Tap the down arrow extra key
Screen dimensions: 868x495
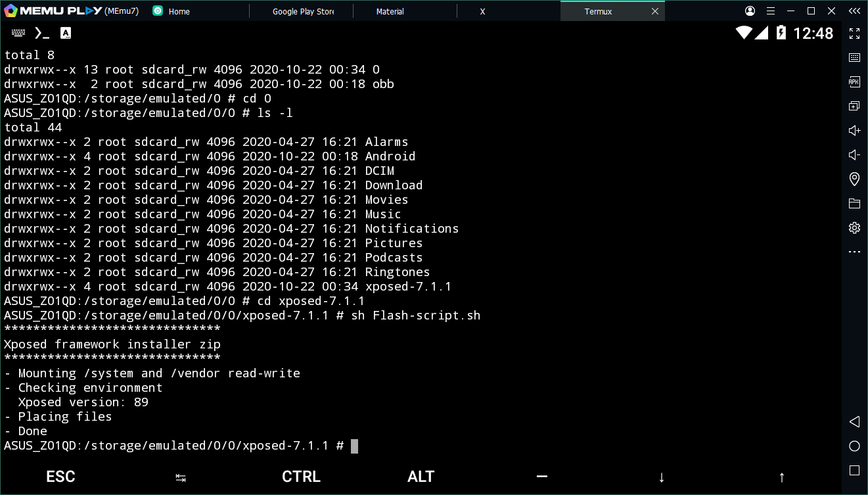[662, 477]
